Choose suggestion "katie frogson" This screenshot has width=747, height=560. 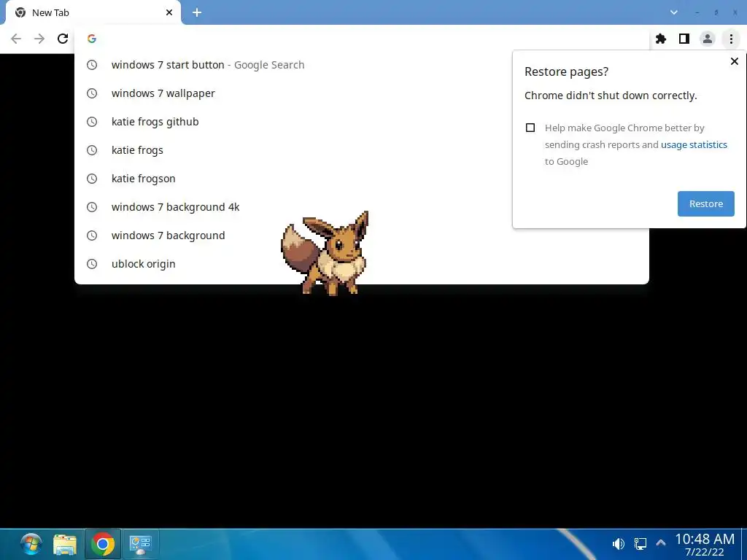362,179
